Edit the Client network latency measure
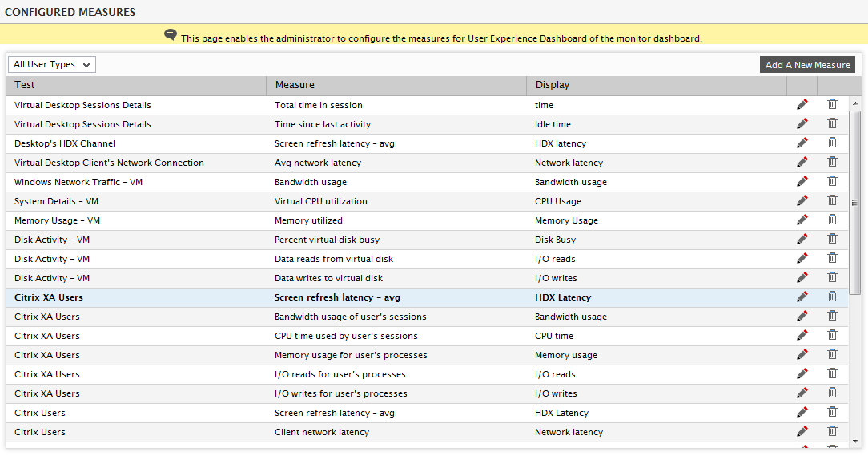The height and width of the screenshot is (456, 868). [802, 432]
